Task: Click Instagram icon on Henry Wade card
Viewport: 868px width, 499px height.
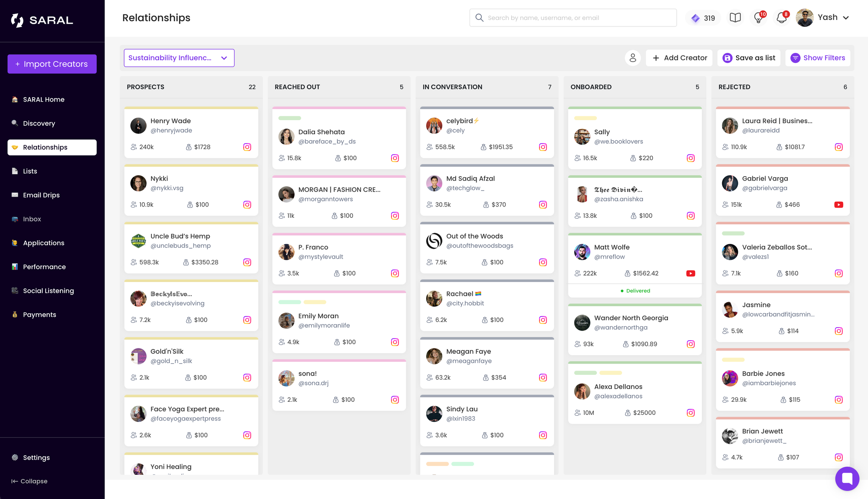Action: coord(247,147)
